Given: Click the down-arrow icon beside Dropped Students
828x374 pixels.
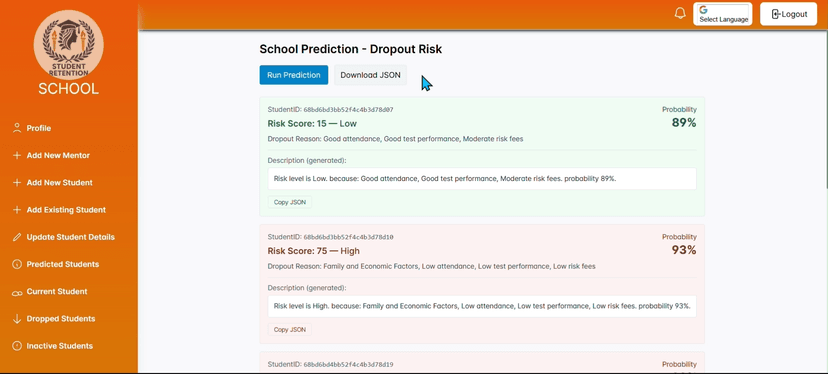Looking at the screenshot, I should 17,319.
